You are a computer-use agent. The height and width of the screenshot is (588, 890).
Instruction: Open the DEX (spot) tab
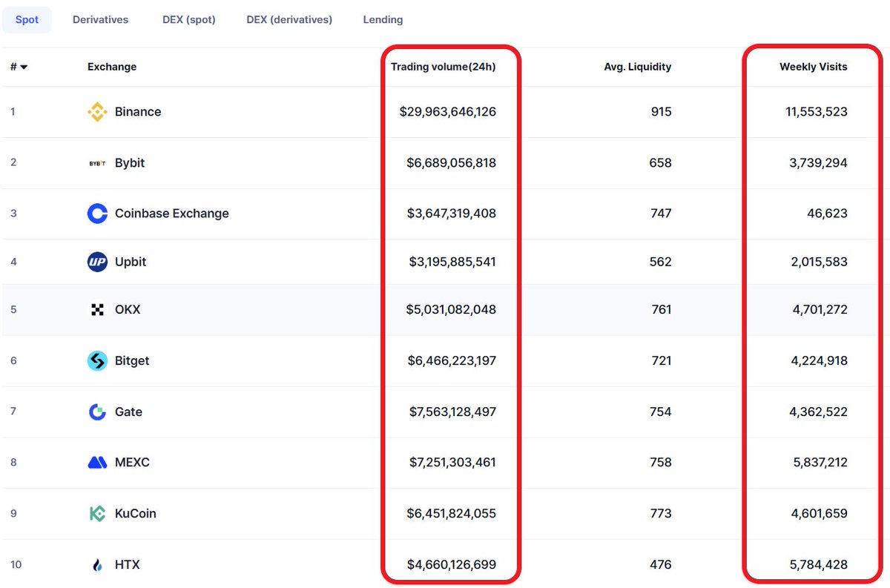(189, 20)
